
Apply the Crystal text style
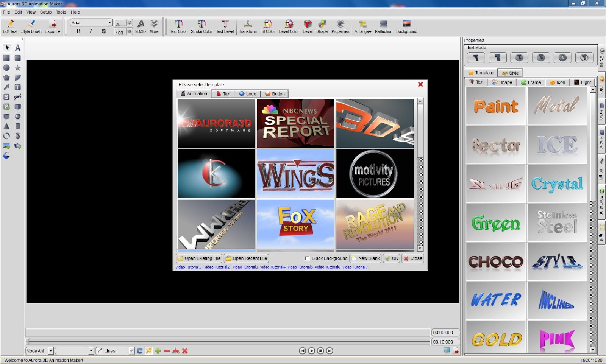coord(557,184)
